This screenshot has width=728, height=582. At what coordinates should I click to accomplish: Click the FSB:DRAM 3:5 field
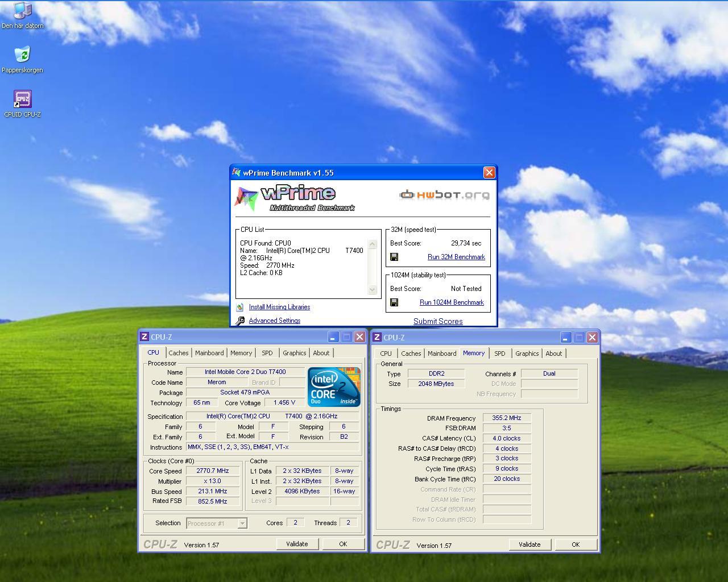pos(507,428)
